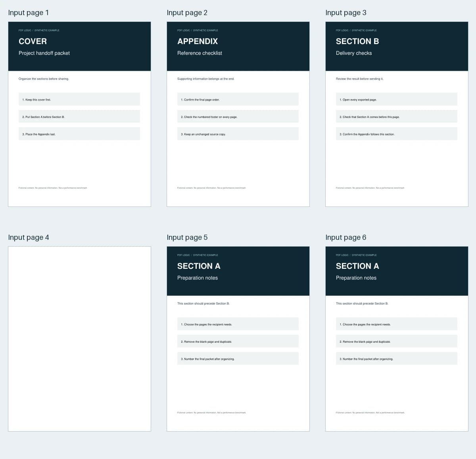Screen dimensions: 476x459
Task: Click the "APPENDIX" heading
Action: coord(198,41)
